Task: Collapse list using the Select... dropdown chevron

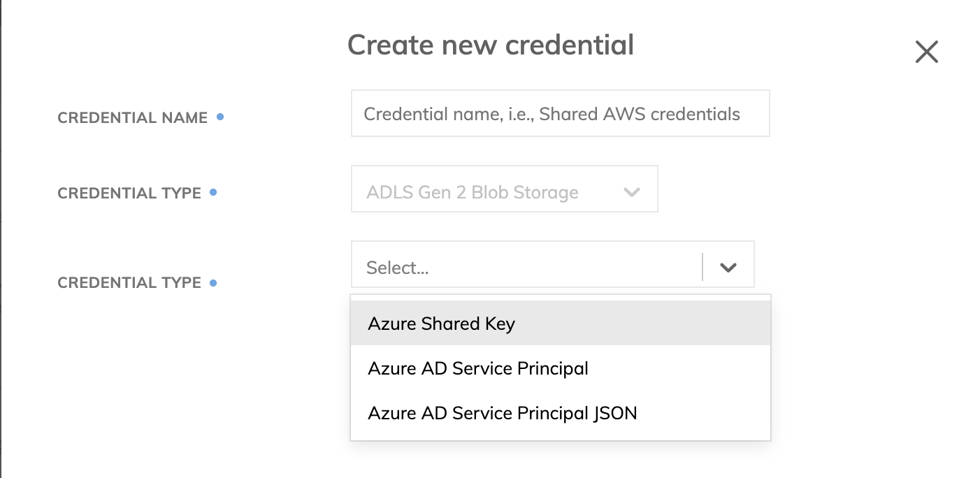Action: [728, 267]
